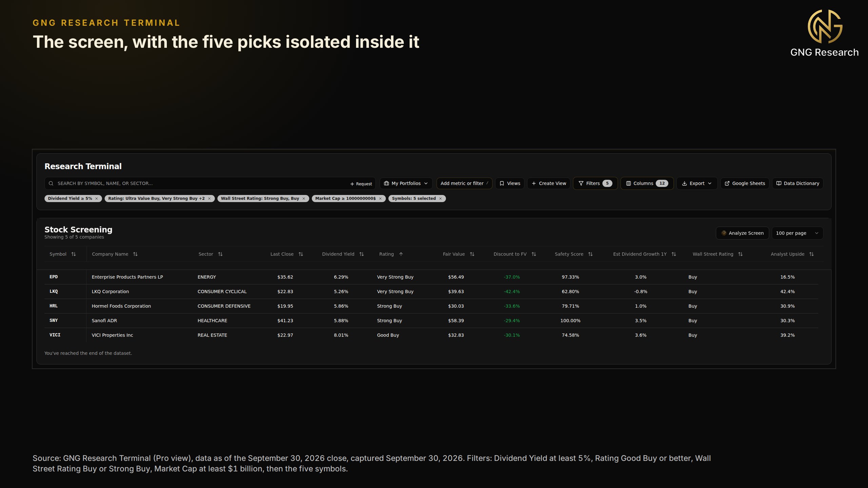The width and height of the screenshot is (868, 488).
Task: Sort by Est Dividend Growth 1Y arrows
Action: pyautogui.click(x=674, y=254)
